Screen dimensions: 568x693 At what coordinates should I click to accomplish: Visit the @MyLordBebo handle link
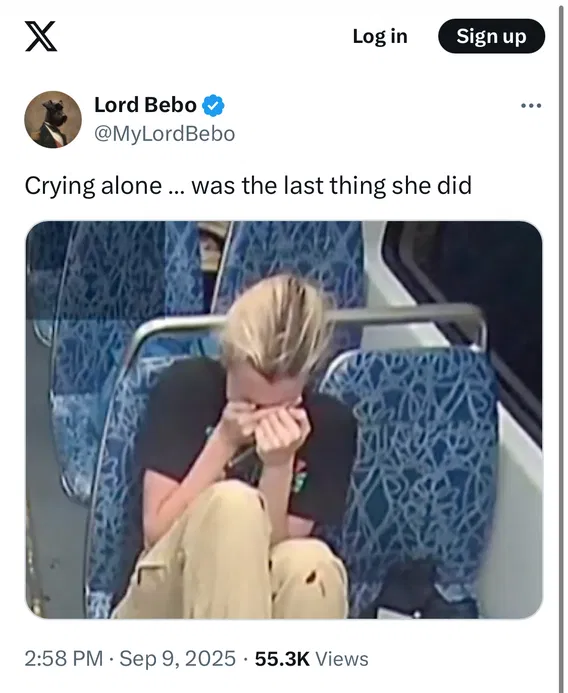tap(164, 134)
